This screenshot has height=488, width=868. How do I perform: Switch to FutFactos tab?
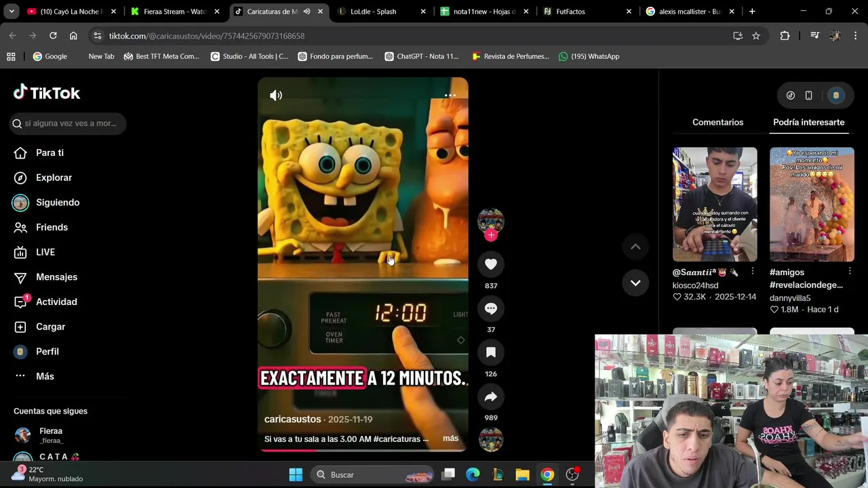click(587, 12)
